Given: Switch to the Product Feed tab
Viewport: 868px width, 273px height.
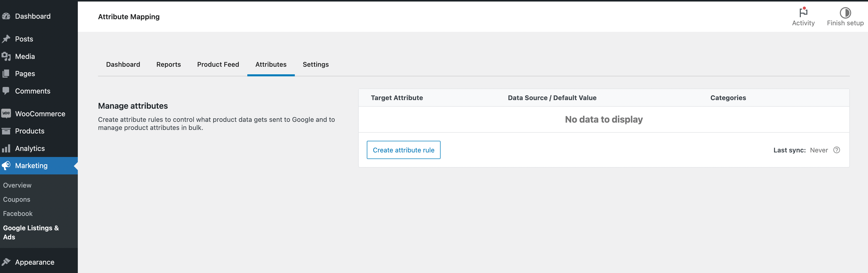Looking at the screenshot, I should click(x=218, y=64).
